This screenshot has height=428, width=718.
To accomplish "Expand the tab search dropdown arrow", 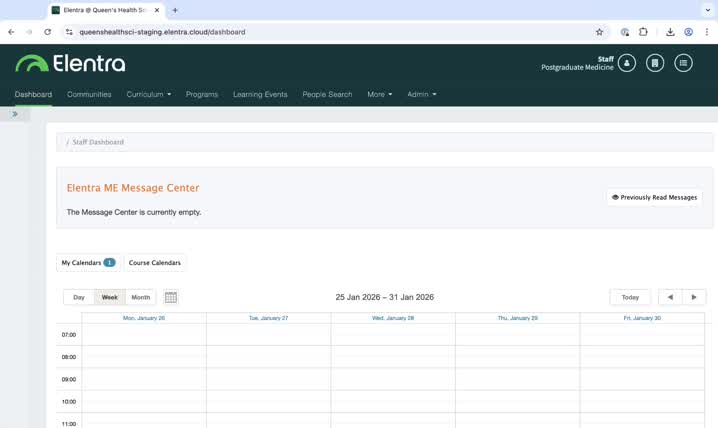I will (x=707, y=10).
